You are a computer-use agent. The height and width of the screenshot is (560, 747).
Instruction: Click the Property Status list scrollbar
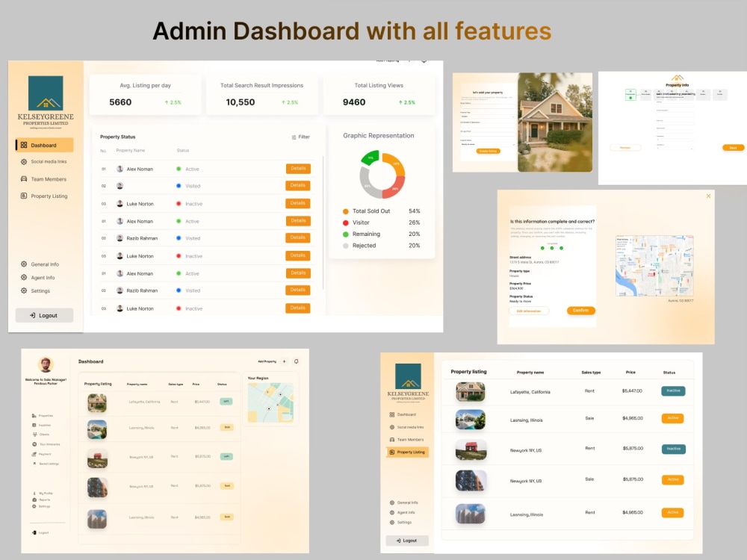coord(323,223)
